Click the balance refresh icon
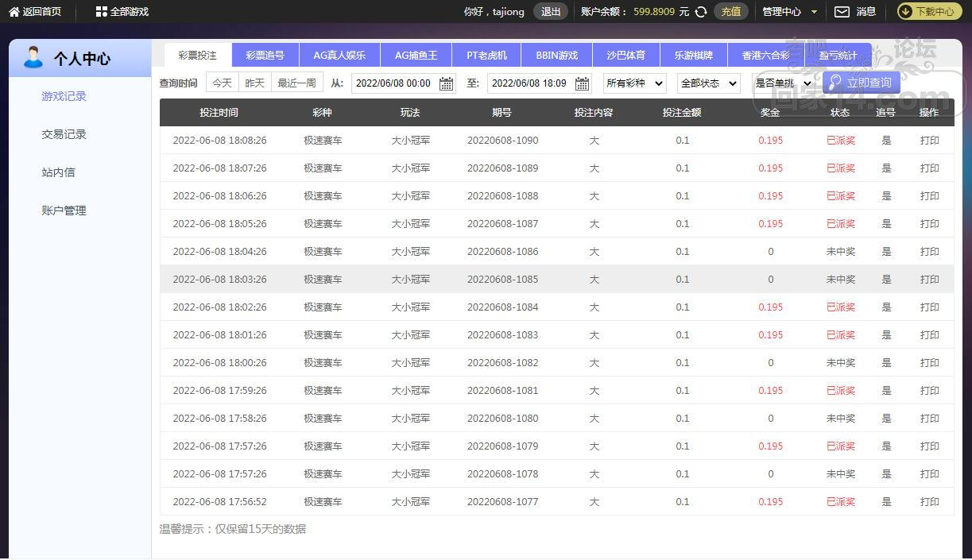Viewport: 972px width, 560px height. [x=701, y=12]
